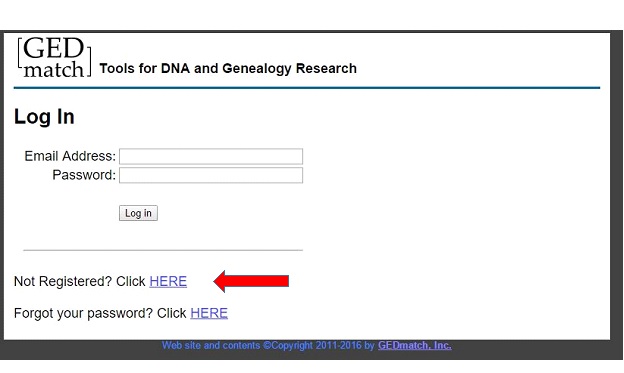This screenshot has height=373, width=624.
Task: Click the Tools for DNA and Genealogy Research tagline
Action: click(x=228, y=68)
